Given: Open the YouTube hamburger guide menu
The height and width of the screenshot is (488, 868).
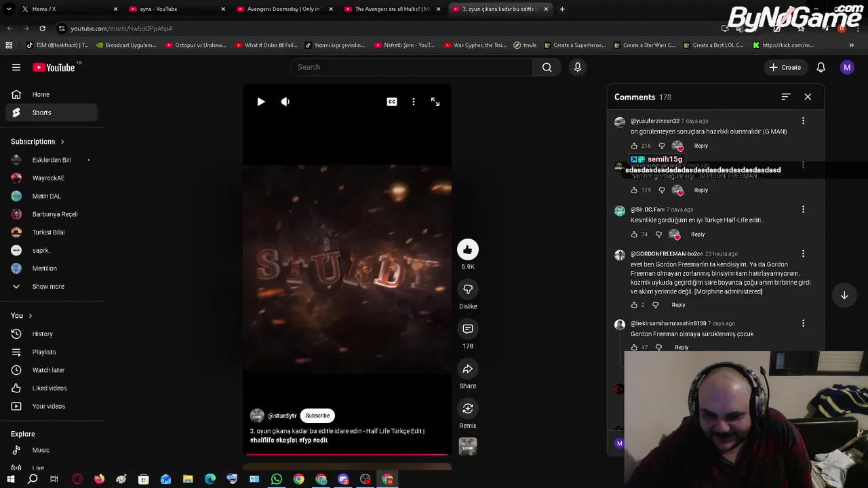Looking at the screenshot, I should [x=16, y=67].
